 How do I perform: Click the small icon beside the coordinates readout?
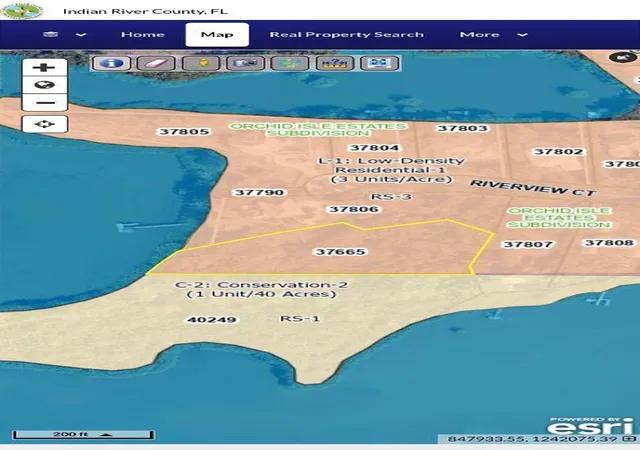628,439
